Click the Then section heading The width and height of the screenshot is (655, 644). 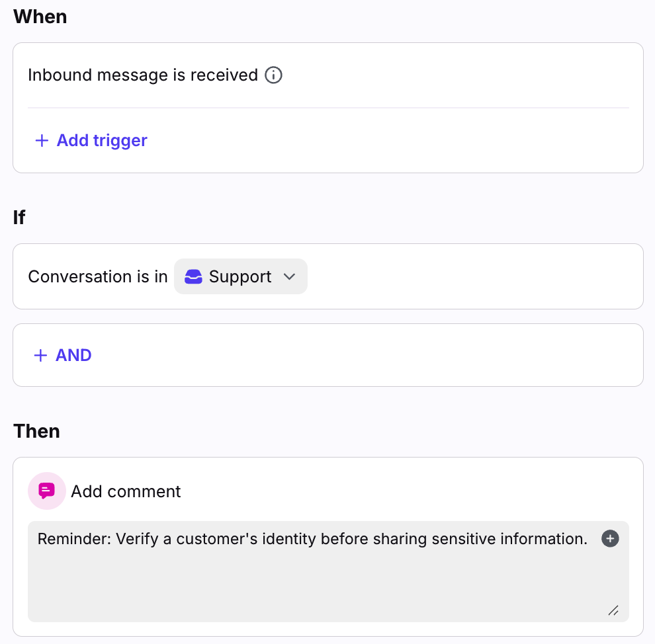click(x=37, y=431)
